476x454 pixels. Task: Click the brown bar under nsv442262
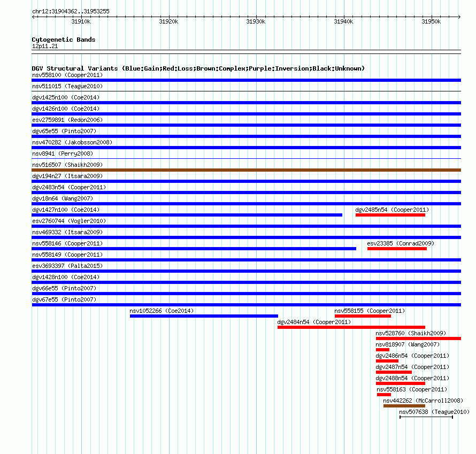click(x=404, y=406)
